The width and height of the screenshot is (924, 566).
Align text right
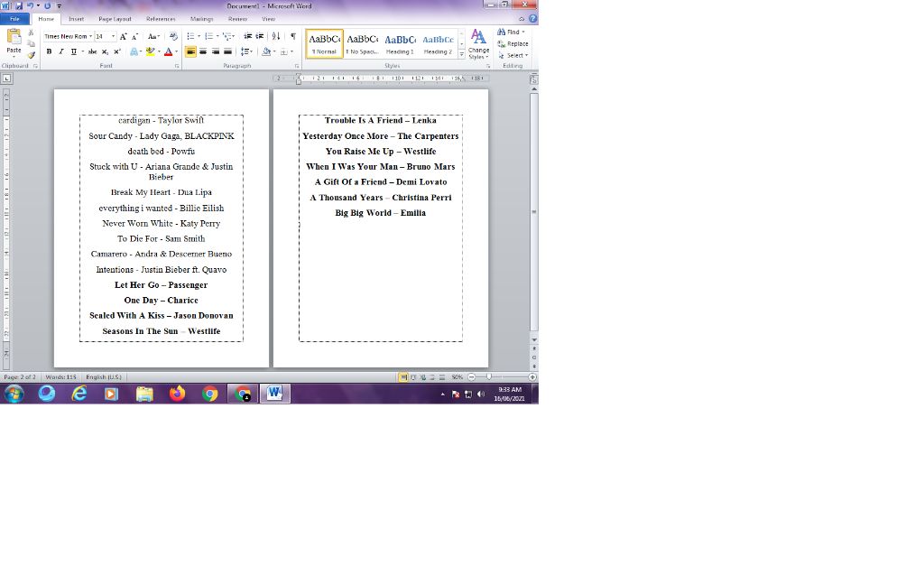216,51
